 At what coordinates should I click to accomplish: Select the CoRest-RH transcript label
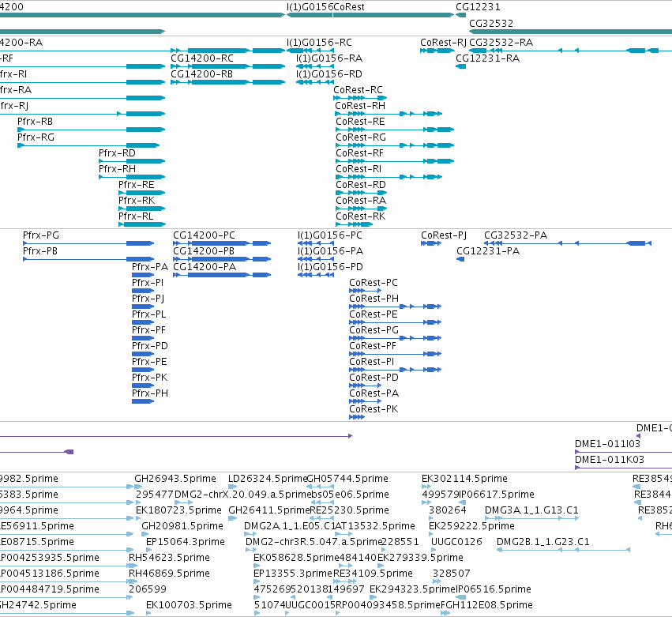pos(360,106)
